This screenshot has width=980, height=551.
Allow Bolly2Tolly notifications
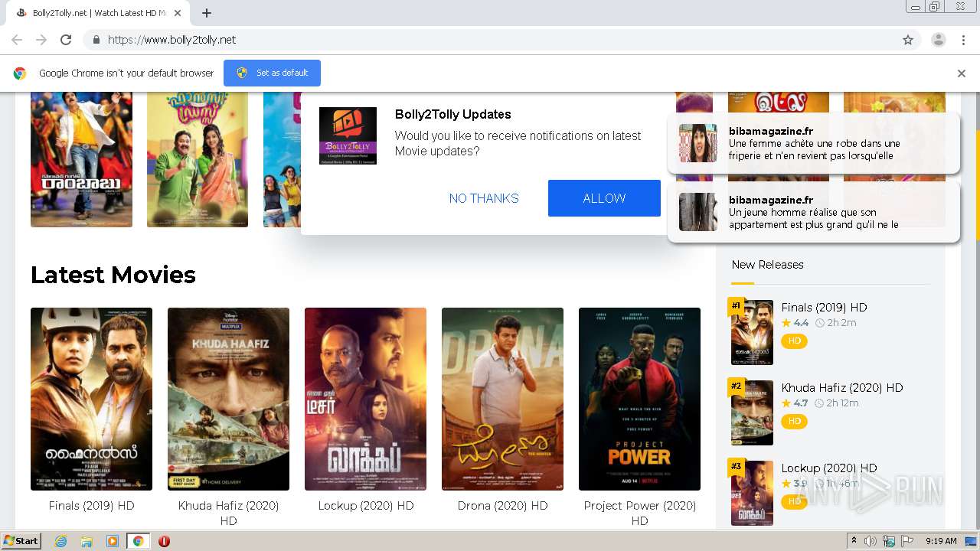click(604, 198)
